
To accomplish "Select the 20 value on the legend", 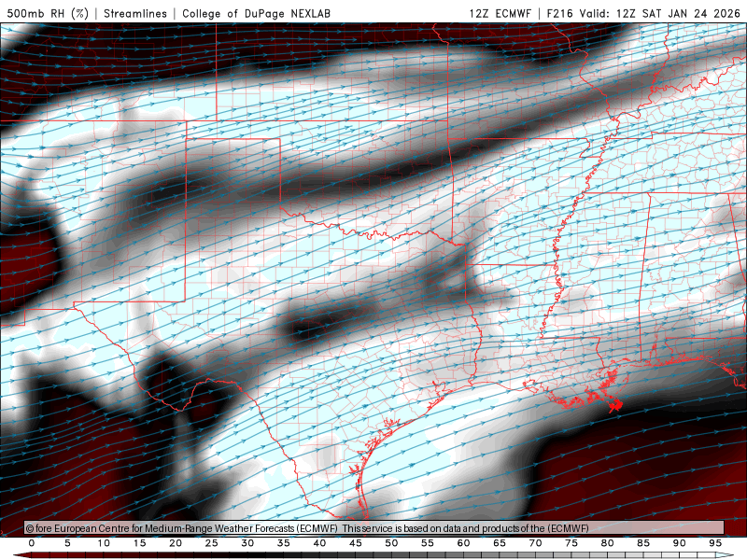I will point(176,543).
